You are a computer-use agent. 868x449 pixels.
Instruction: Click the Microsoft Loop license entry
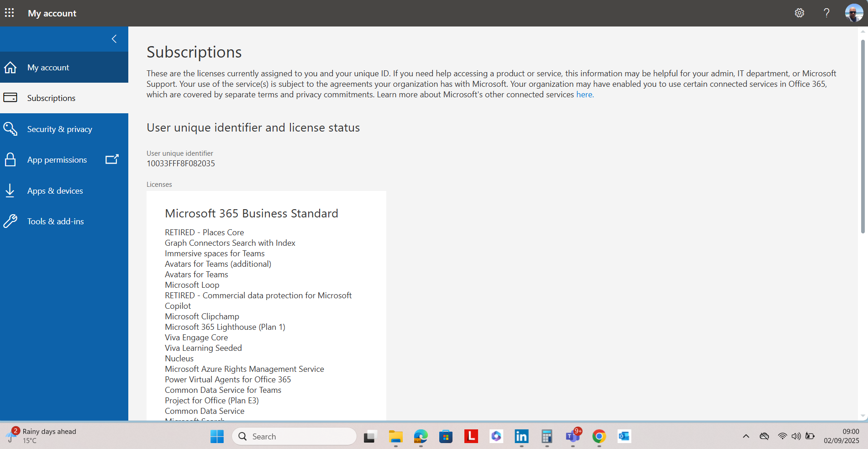pyautogui.click(x=192, y=285)
